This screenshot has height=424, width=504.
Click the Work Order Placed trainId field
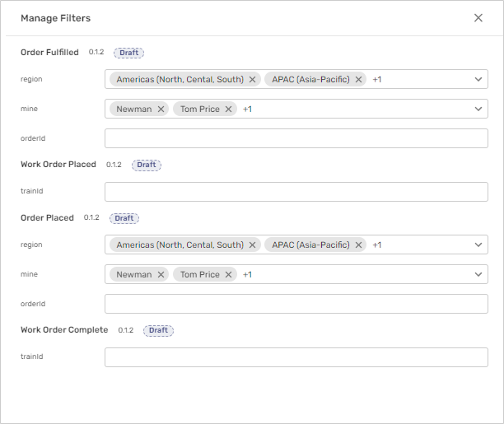click(296, 192)
